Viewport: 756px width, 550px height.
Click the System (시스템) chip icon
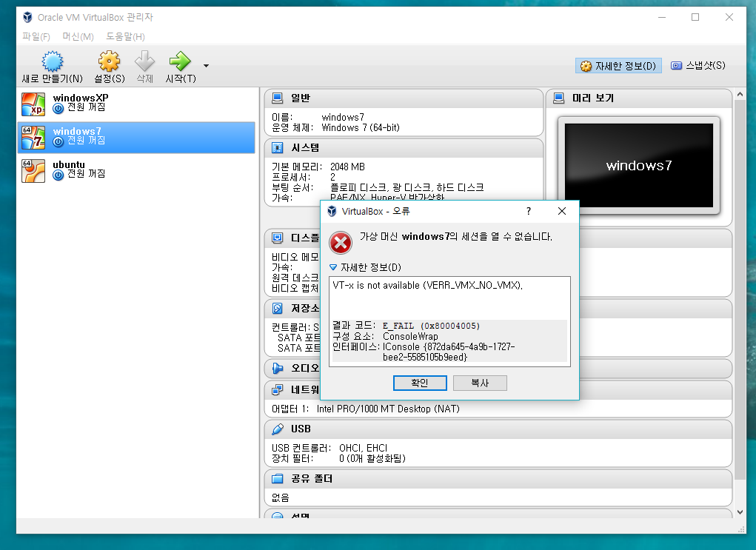[x=277, y=147]
